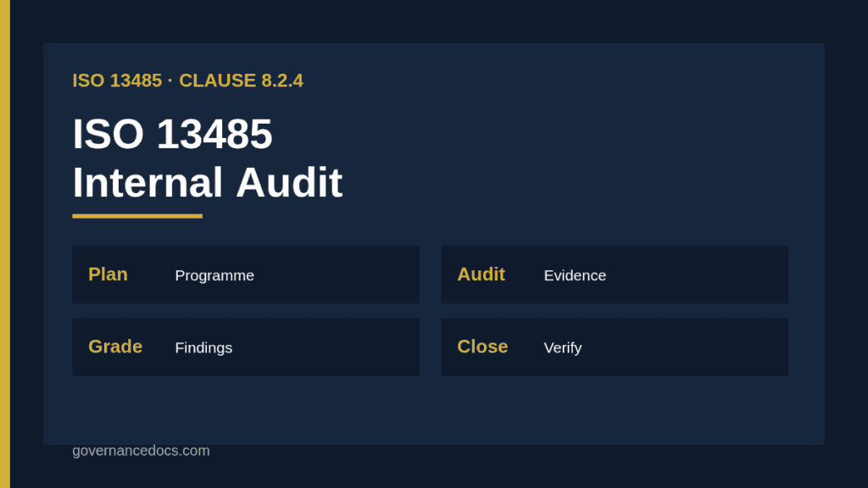Viewport: 868px width, 488px height.
Task: Select the 'Audit' label
Action: click(481, 274)
